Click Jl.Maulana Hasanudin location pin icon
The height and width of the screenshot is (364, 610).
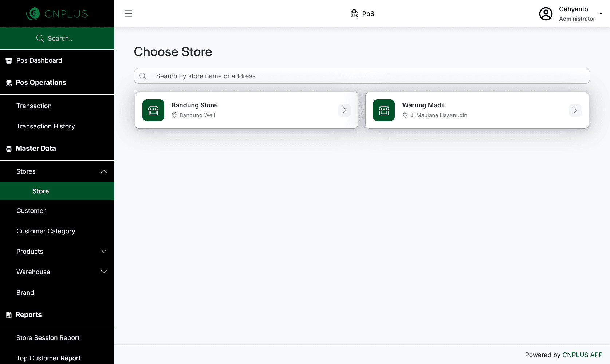(x=405, y=115)
